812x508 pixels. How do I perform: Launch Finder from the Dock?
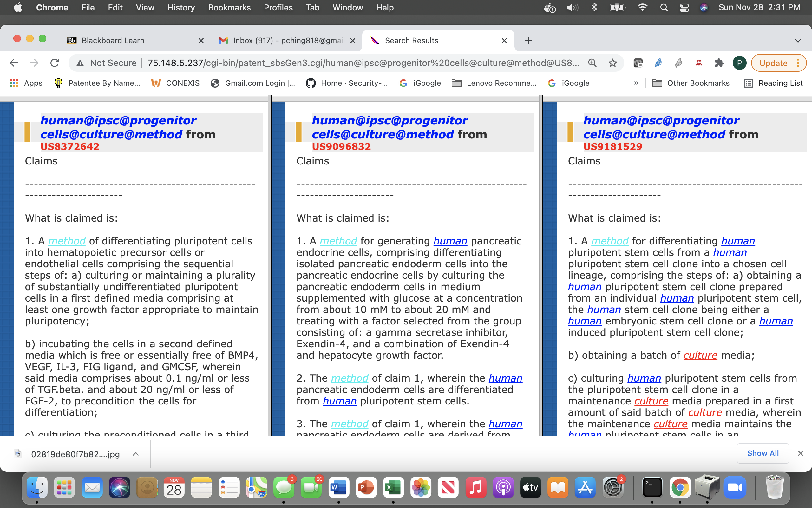[x=37, y=487]
